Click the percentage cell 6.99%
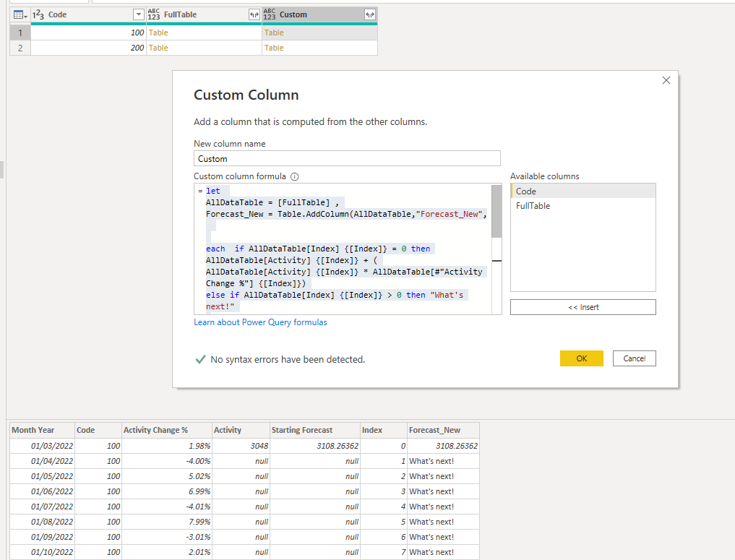The height and width of the screenshot is (560, 735). click(166, 491)
